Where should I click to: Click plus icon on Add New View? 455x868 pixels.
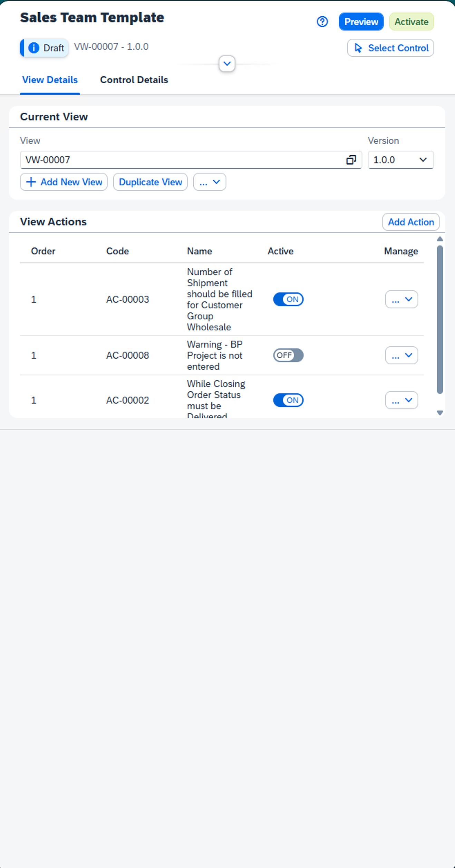pyautogui.click(x=31, y=182)
